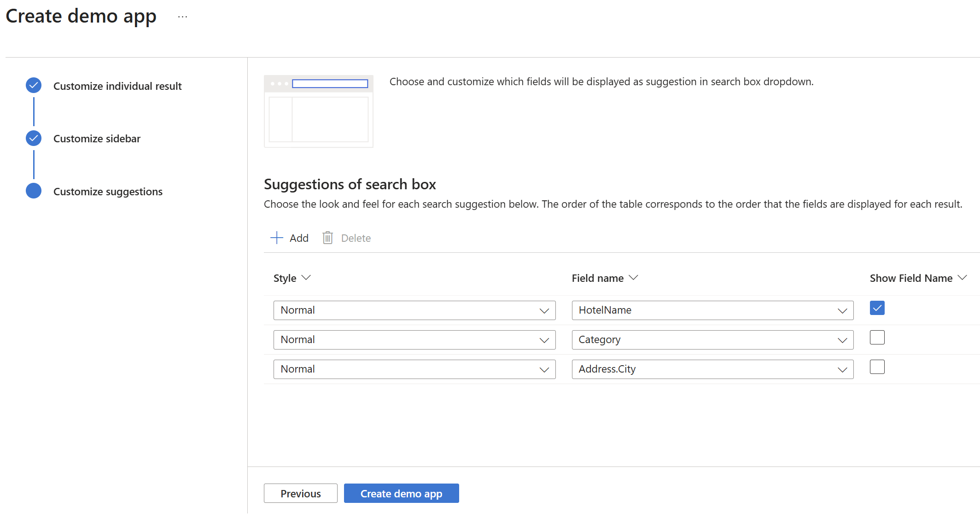Image resolution: width=980 pixels, height=519 pixels.
Task: Open the Address.City field dropdown
Action: 712,369
